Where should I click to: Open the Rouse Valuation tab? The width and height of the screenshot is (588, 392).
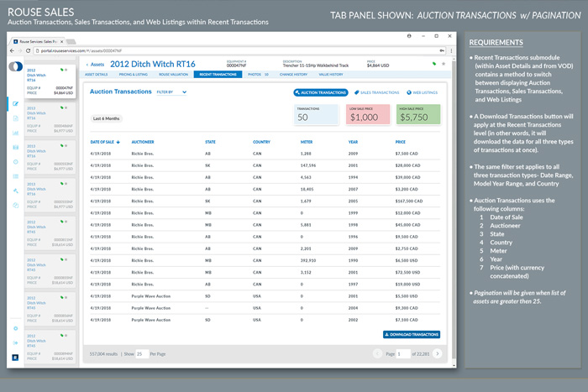(x=173, y=75)
